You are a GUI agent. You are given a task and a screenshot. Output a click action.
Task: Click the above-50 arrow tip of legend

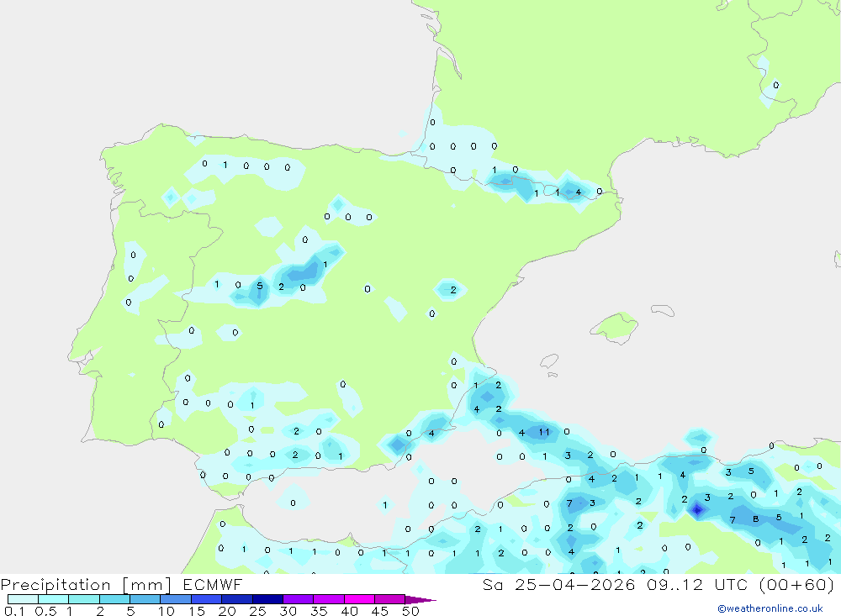(x=420, y=599)
